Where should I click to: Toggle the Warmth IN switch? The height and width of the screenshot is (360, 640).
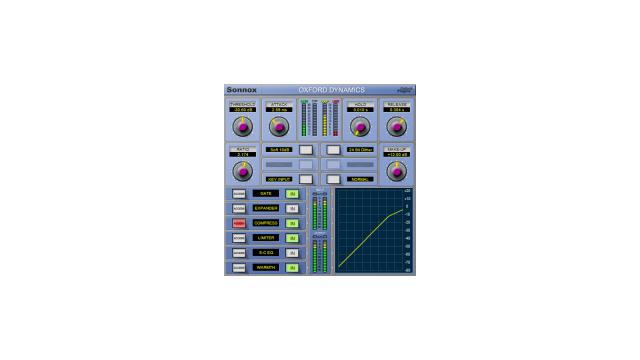point(292,268)
